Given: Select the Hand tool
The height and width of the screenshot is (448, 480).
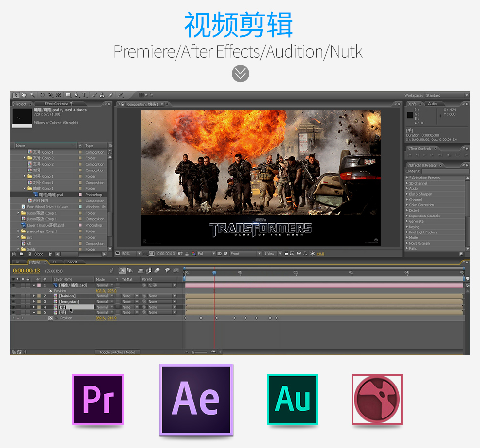Looking at the screenshot, I should [x=24, y=95].
